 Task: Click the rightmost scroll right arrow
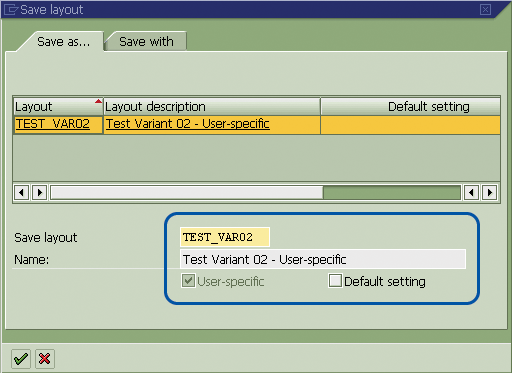(489, 192)
